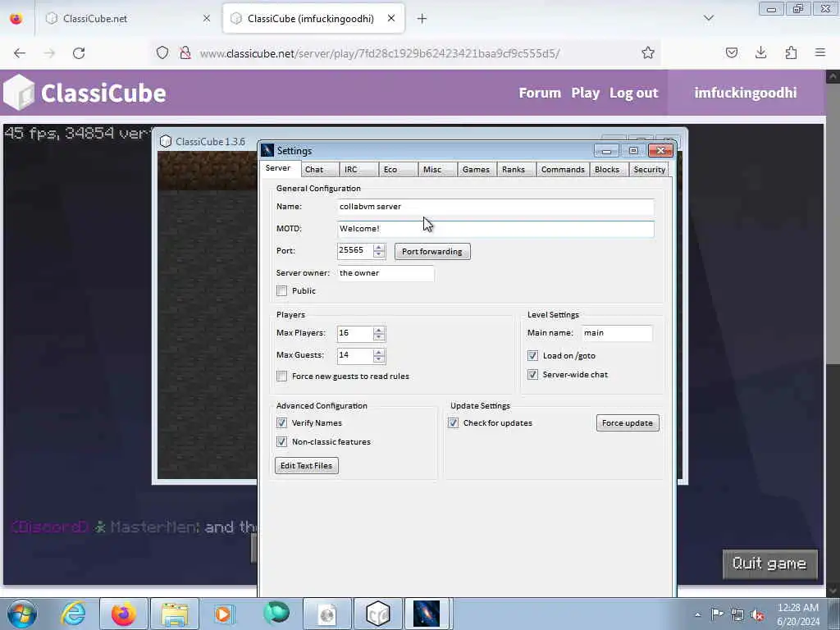Increase the Port value with up arrow

coord(379,247)
